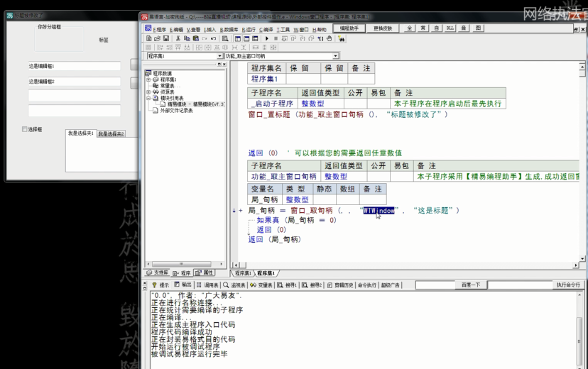The image size is (588, 369).
Task: Click the 编程助手 button
Action: click(349, 28)
